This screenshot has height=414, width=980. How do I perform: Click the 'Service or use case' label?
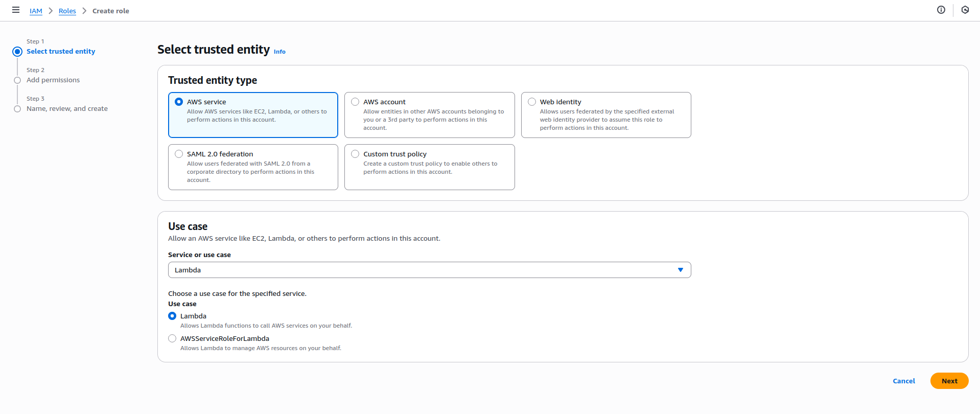tap(199, 255)
